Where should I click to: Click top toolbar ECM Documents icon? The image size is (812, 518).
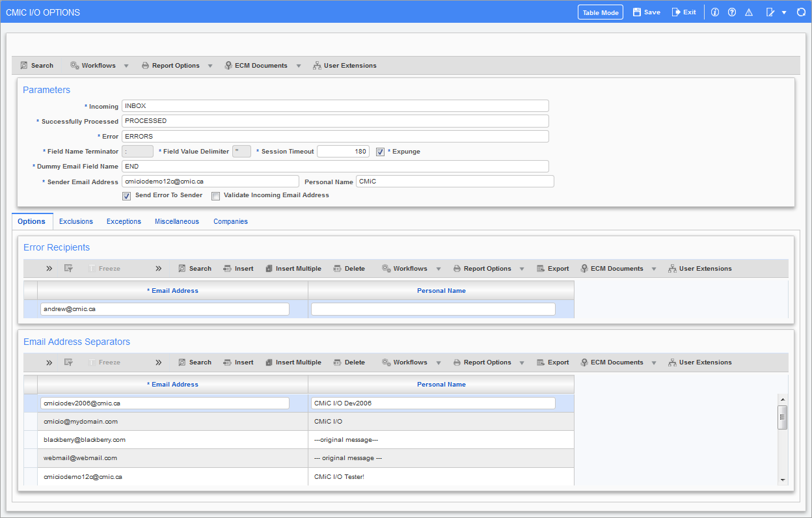228,66
